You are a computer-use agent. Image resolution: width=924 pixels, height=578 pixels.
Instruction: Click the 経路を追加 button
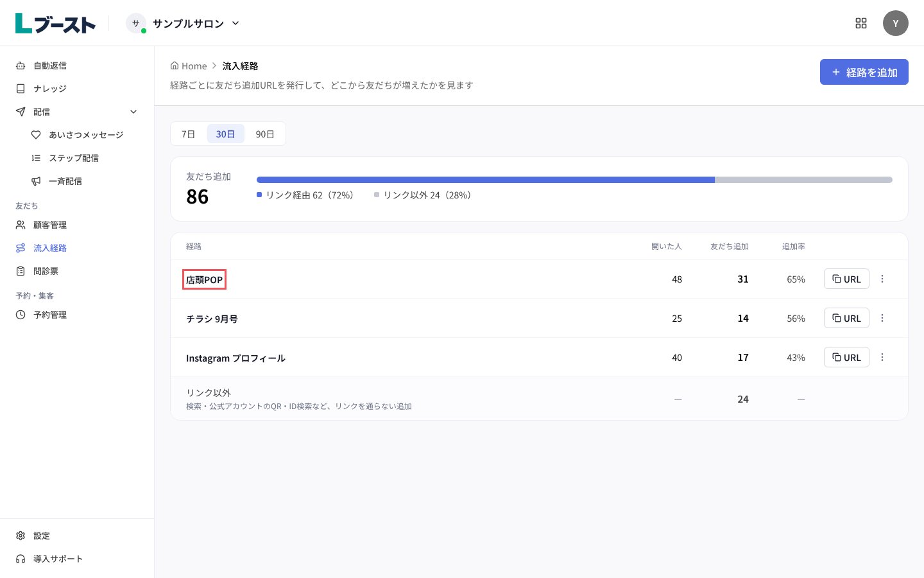click(x=864, y=72)
